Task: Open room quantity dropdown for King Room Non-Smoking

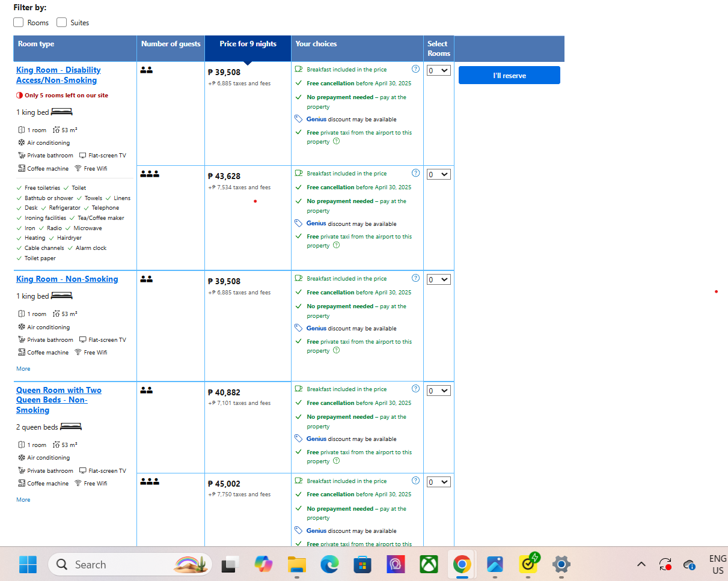Action: pos(438,279)
